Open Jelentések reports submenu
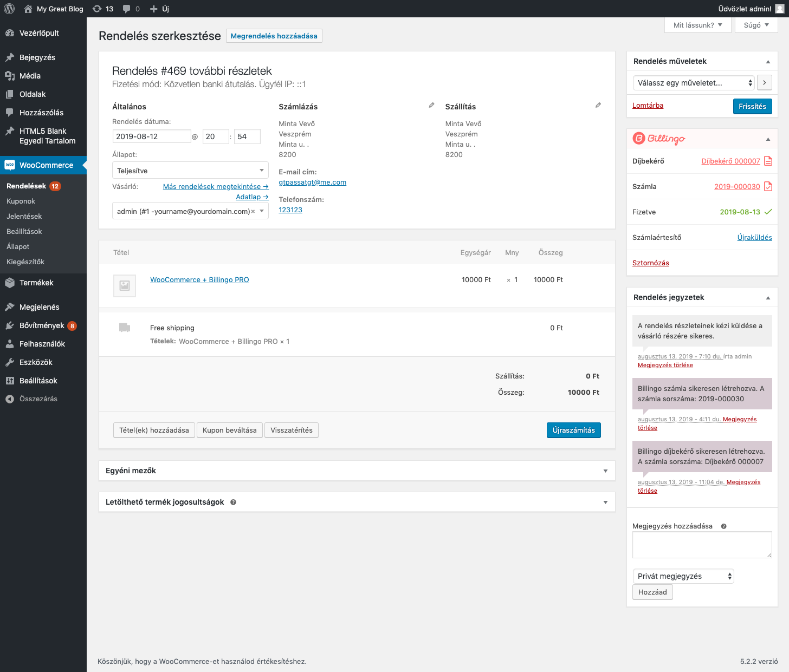The height and width of the screenshot is (672, 789). click(x=24, y=216)
